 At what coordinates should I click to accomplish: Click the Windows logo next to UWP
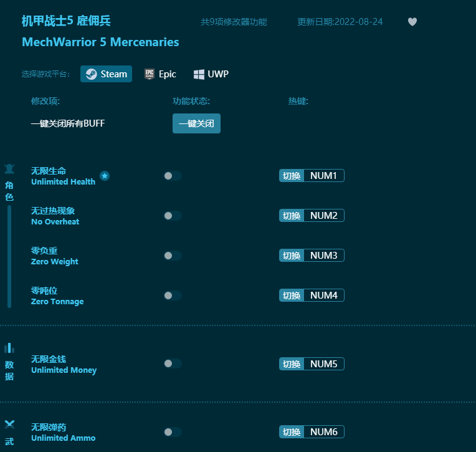point(199,74)
